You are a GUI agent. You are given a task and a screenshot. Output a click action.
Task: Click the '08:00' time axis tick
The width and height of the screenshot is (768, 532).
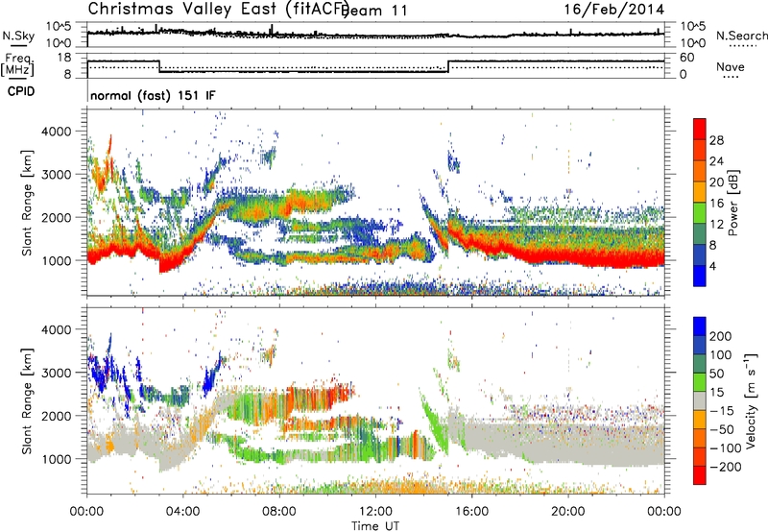pos(279,512)
